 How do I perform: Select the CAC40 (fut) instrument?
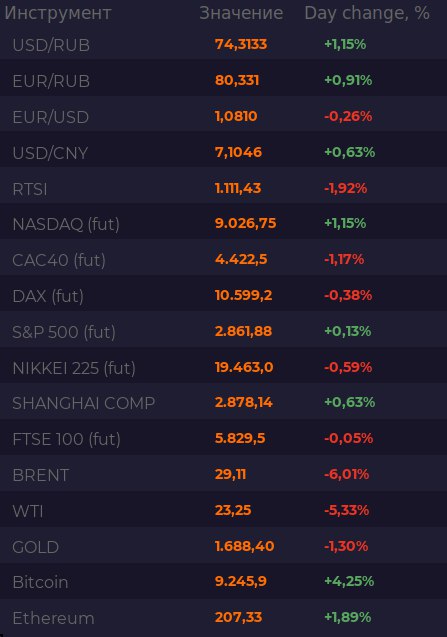(59, 260)
